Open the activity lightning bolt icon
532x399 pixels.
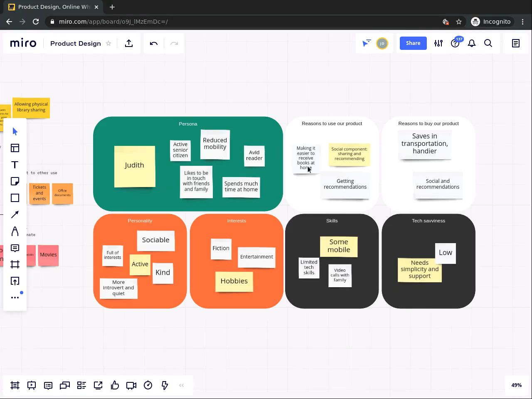pos(165,385)
